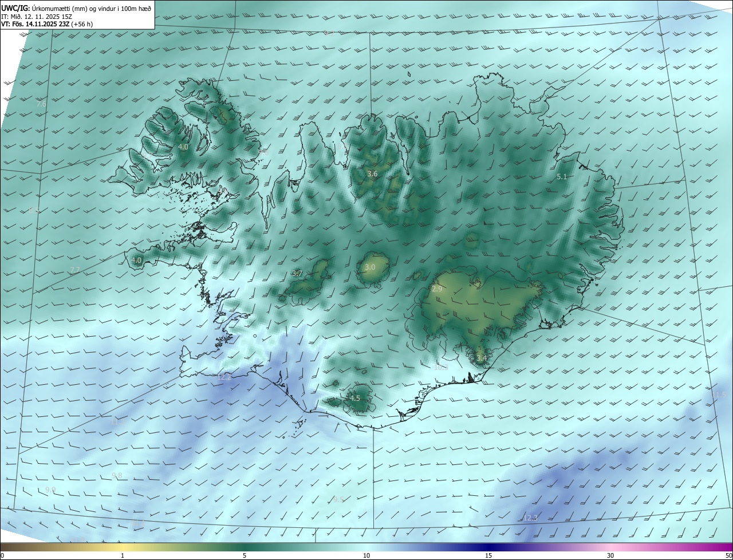
Task: Click the 3.0 value on the central glacier
Action: pos(370,267)
